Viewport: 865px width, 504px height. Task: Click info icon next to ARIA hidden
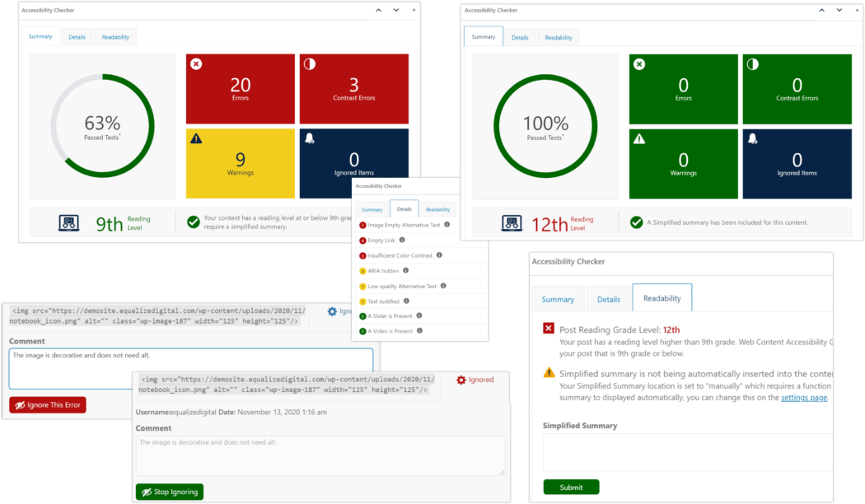405,270
